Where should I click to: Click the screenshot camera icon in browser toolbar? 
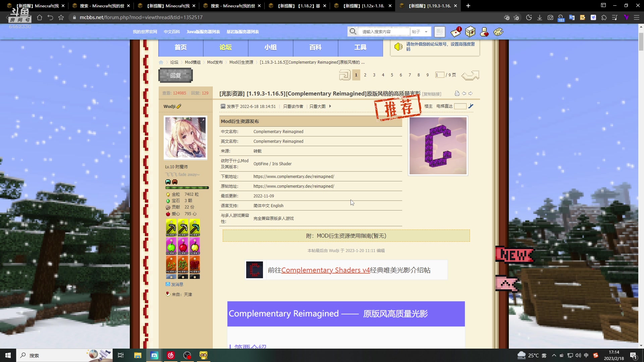tap(550, 17)
